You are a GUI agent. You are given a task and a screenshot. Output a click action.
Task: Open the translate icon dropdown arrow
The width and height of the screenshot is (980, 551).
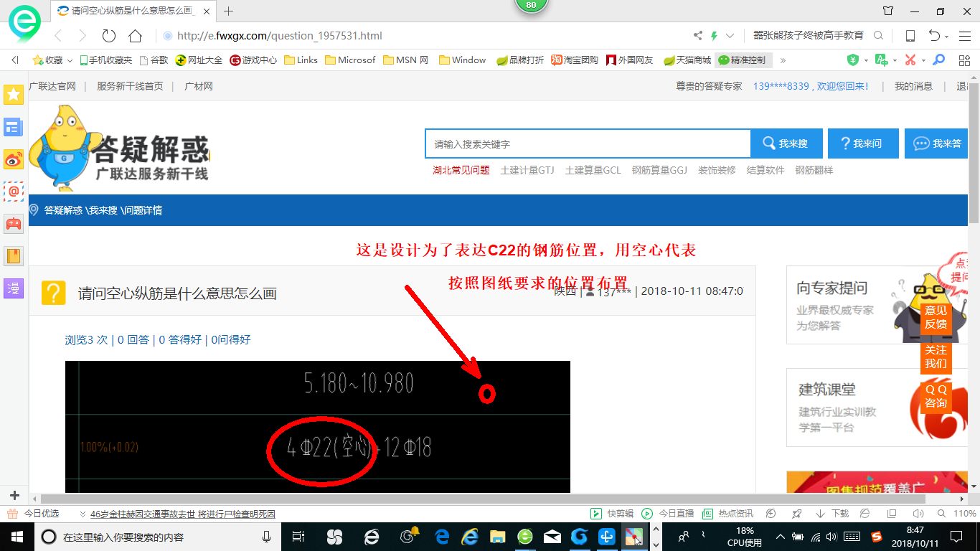click(894, 60)
